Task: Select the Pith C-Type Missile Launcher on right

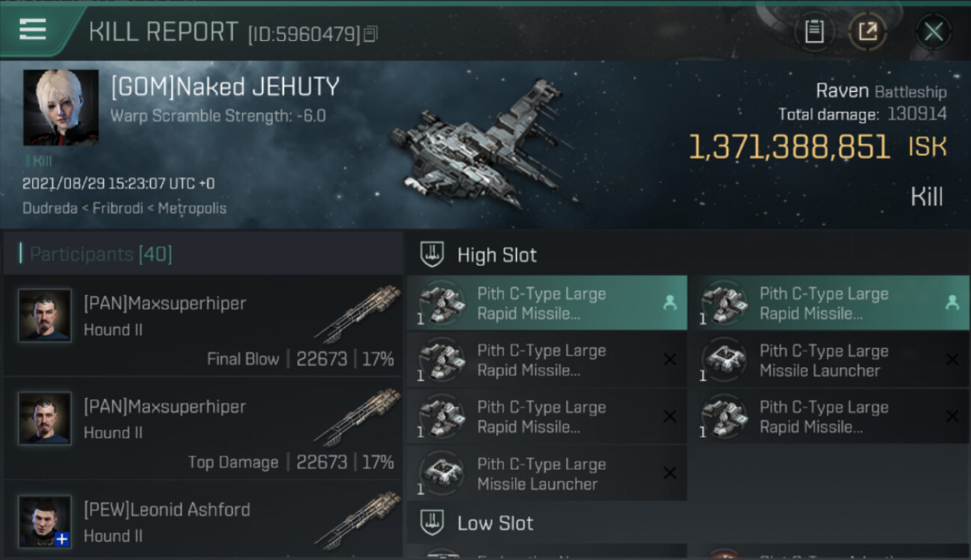Action: tap(830, 360)
